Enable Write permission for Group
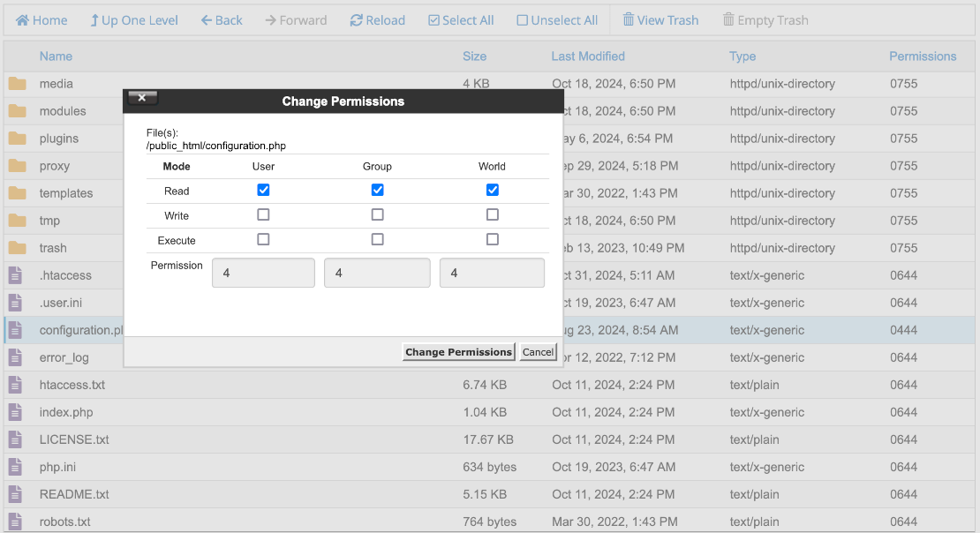 tap(377, 214)
